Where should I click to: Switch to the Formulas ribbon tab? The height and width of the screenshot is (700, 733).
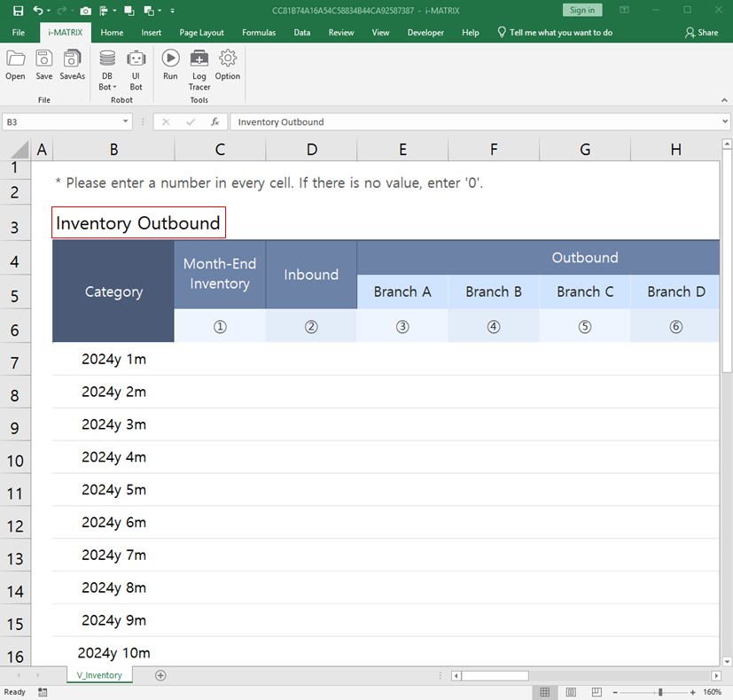pos(258,32)
